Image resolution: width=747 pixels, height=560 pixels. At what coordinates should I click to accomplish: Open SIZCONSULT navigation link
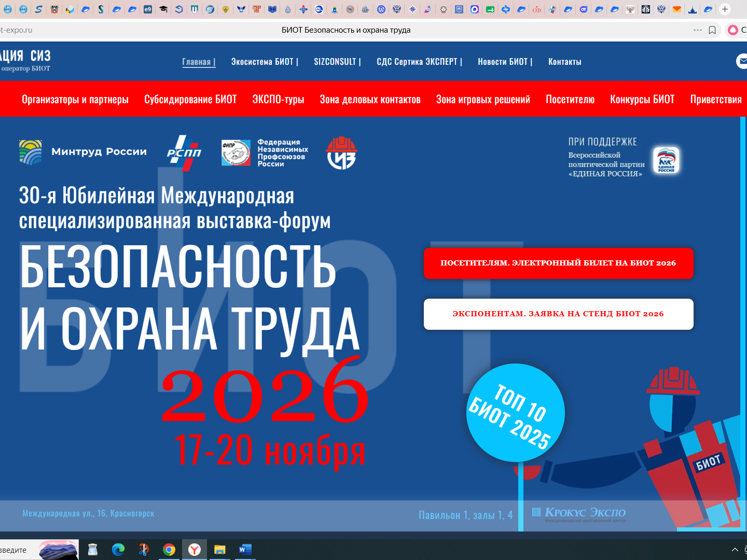337,62
